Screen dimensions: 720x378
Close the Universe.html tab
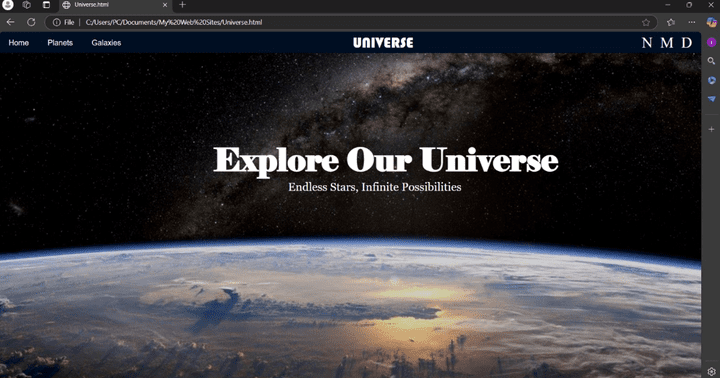pyautogui.click(x=165, y=5)
